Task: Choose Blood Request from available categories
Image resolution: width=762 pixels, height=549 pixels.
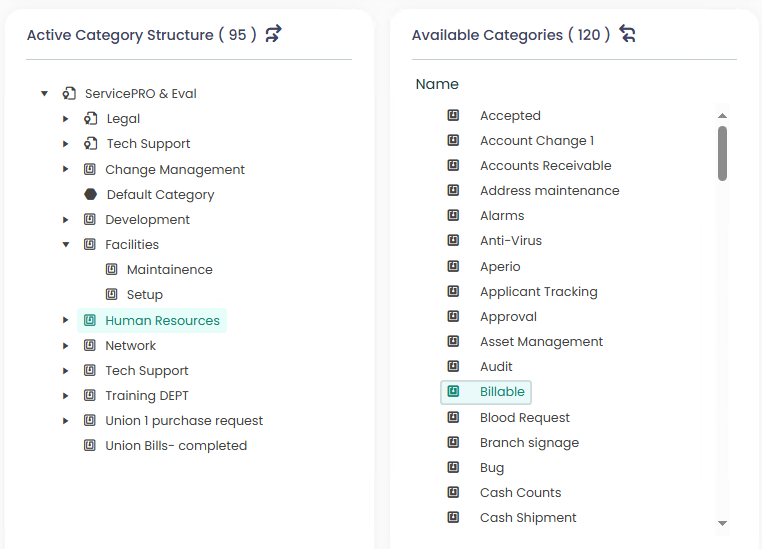Action: [x=524, y=417]
